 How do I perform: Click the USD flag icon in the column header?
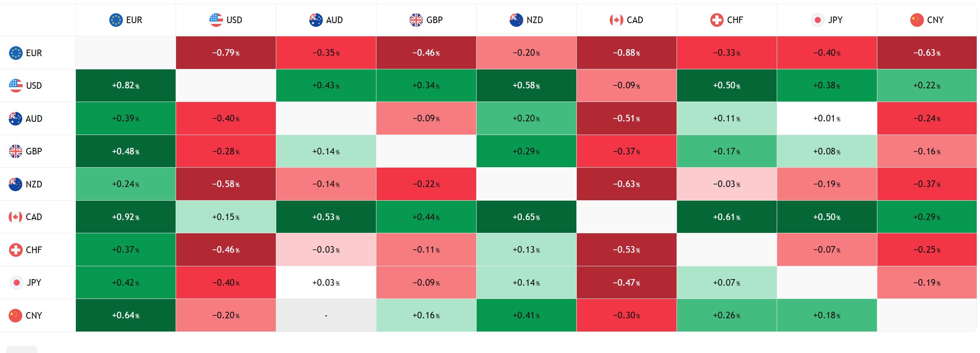[x=216, y=20]
